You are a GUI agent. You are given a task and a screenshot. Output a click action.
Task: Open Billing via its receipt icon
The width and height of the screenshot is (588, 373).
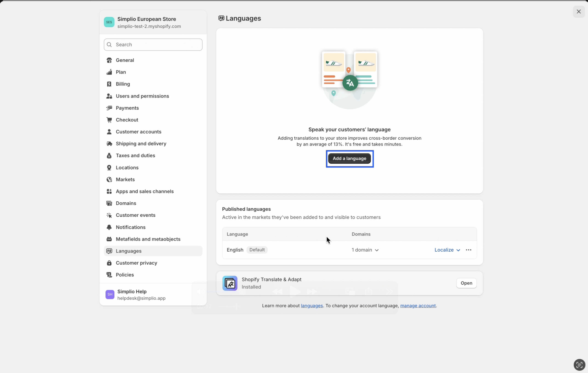[x=109, y=84]
